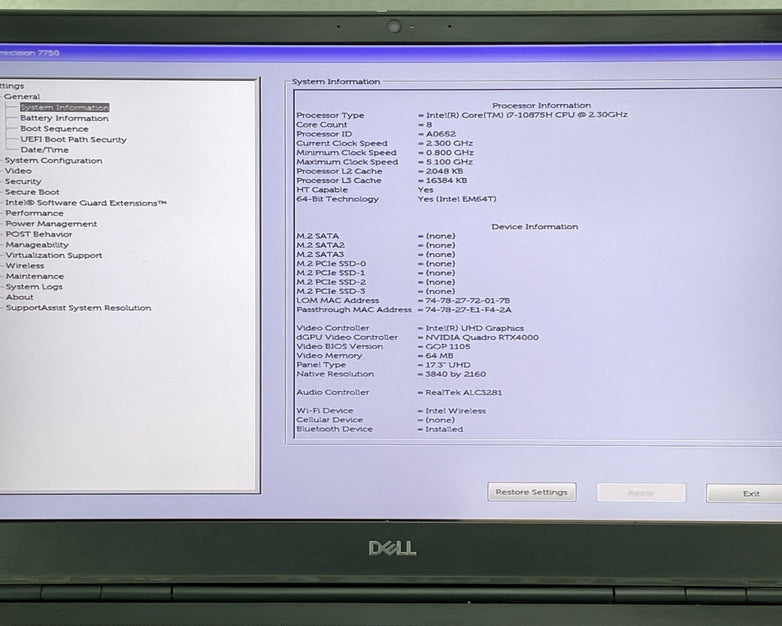Screen dimensions: 782x626
Task: Click the Cellular Device row label
Action: click(x=330, y=420)
